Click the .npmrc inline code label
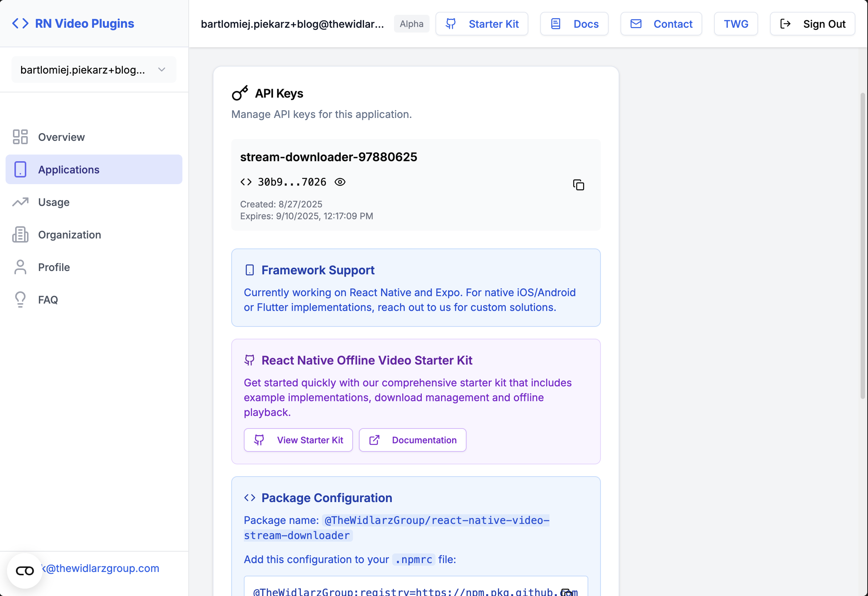The image size is (868, 596). (x=414, y=559)
